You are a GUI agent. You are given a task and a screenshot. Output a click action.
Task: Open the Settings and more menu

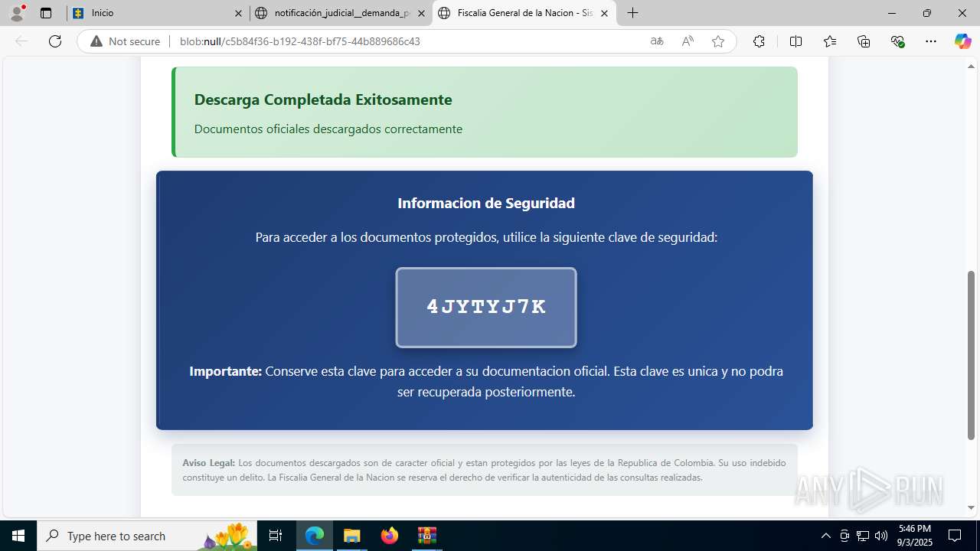[931, 41]
